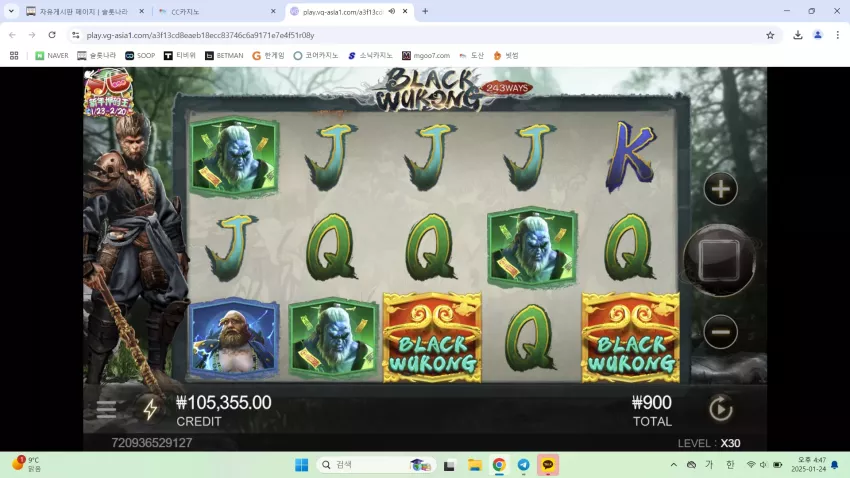Go forward in browser history
Viewport: 850px width, 478px height.
click(x=32, y=35)
